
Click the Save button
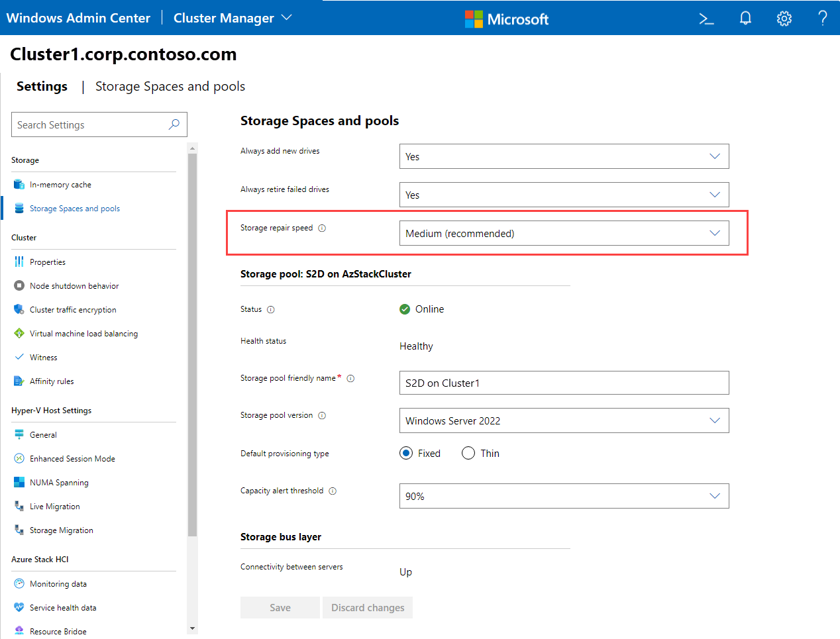click(x=280, y=608)
